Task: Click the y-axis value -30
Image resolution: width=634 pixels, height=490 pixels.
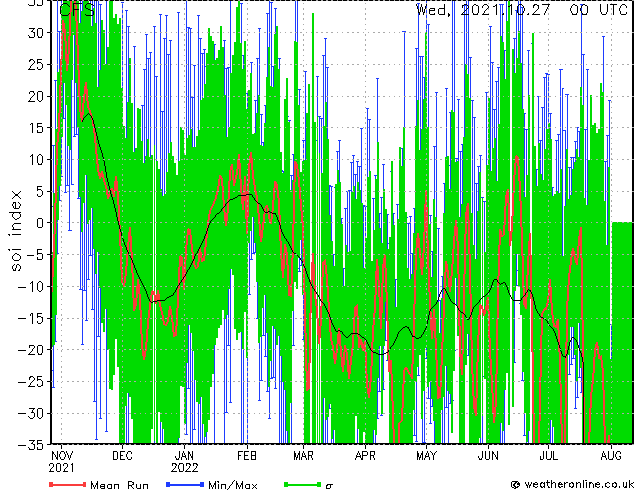Action: (x=31, y=413)
